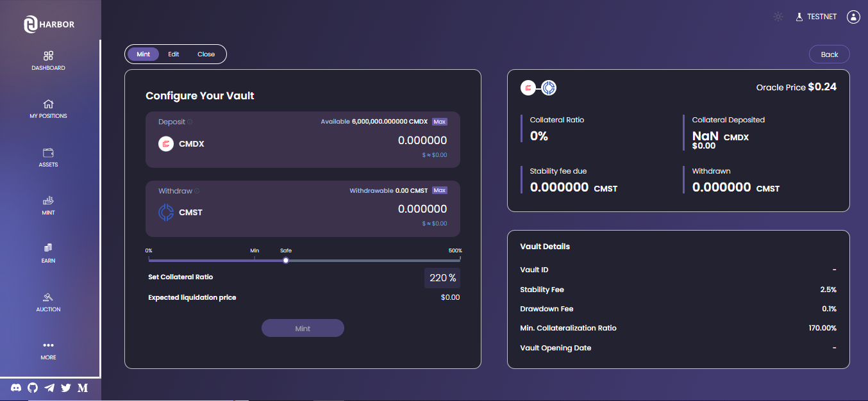Click the Configure Your Vault heading

[x=200, y=95]
